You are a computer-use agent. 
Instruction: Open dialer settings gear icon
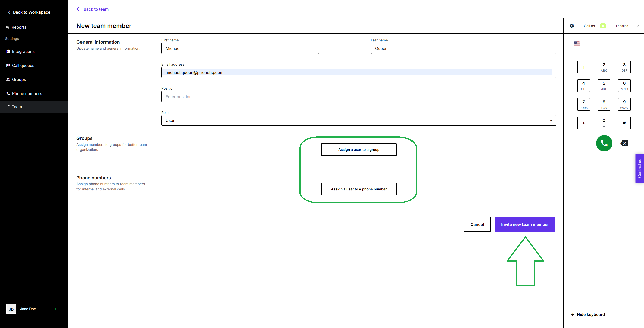(572, 26)
